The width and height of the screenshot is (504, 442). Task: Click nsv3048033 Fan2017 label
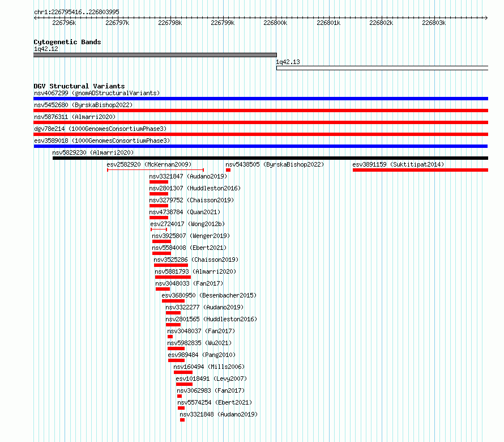(189, 283)
